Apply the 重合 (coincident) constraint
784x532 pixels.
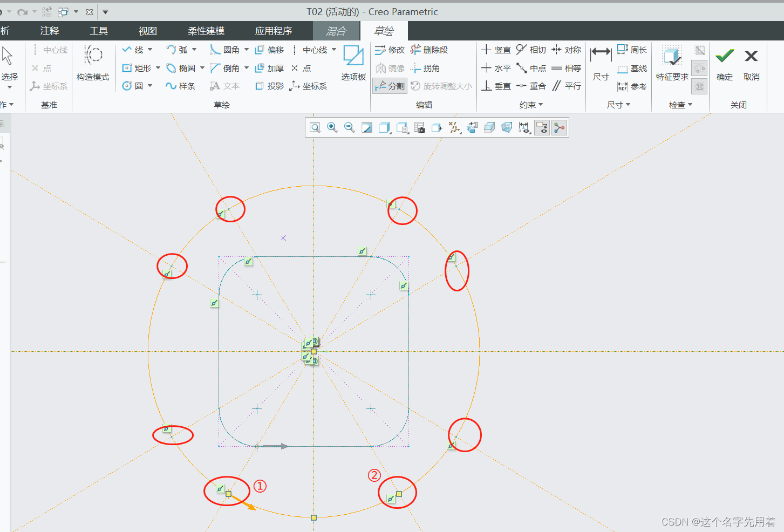(531, 86)
